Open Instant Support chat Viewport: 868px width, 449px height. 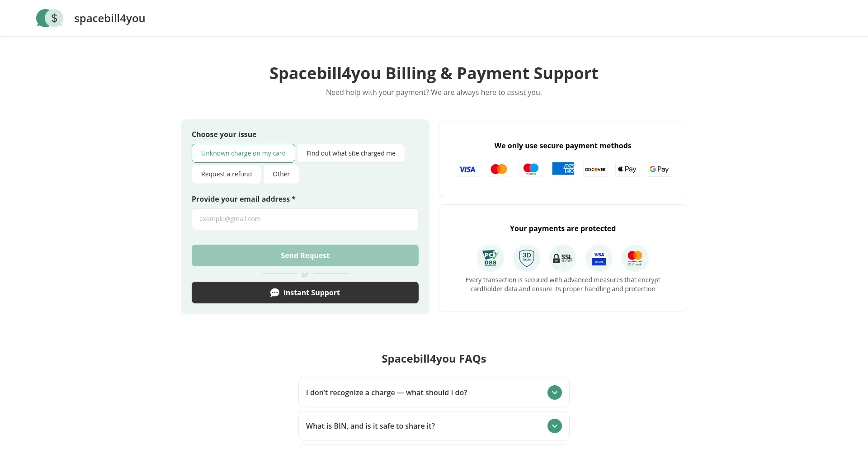click(305, 293)
